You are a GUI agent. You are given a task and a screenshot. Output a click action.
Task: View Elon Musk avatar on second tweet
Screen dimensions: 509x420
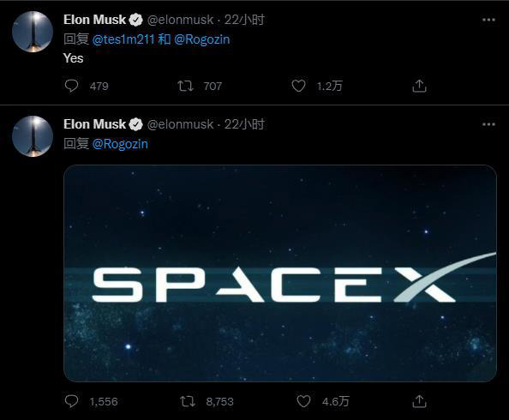pos(33,136)
